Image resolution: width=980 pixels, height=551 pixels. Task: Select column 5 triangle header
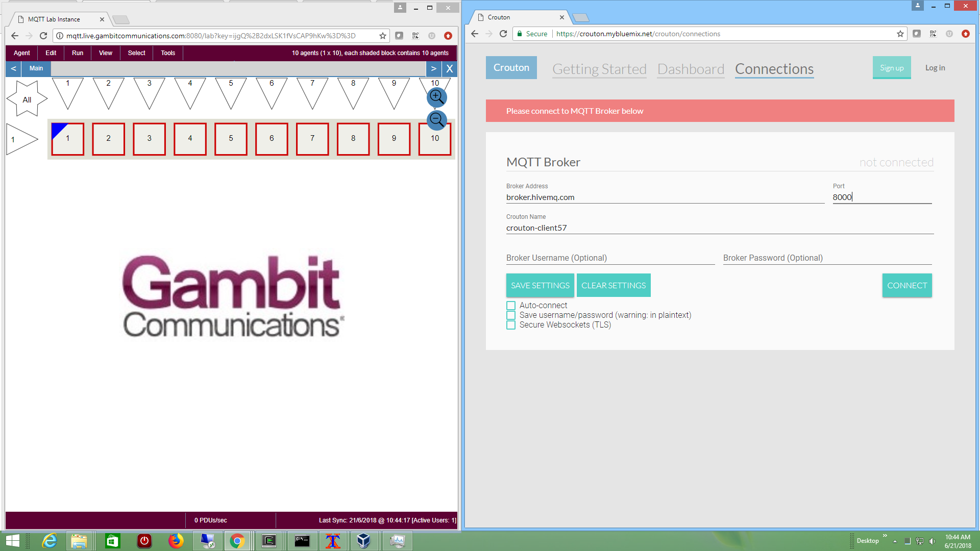[x=231, y=93]
